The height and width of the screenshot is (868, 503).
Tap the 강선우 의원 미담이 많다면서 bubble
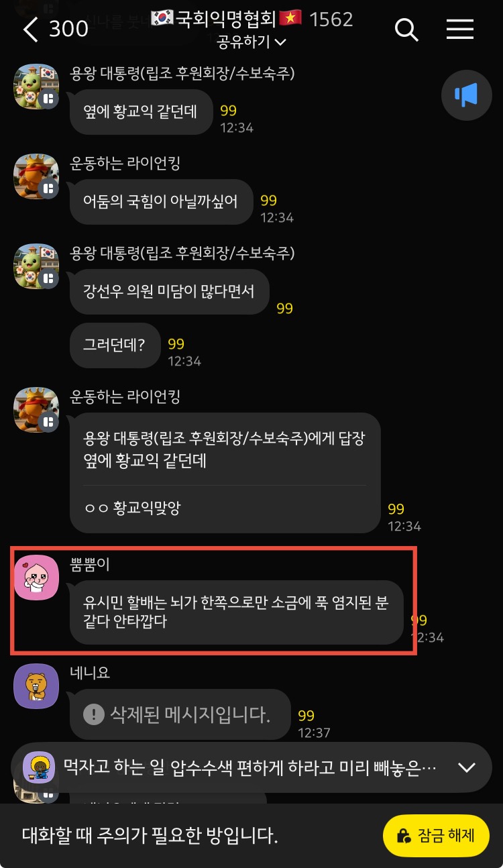point(170,292)
